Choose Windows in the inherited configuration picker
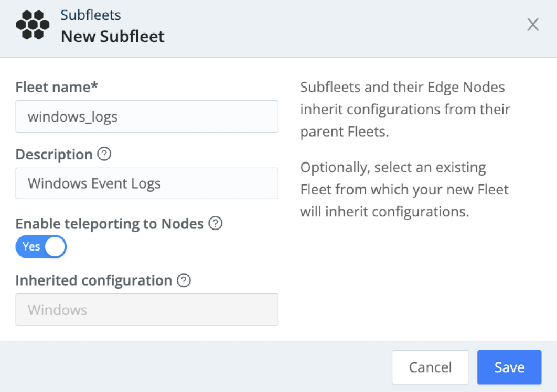 coord(147,310)
